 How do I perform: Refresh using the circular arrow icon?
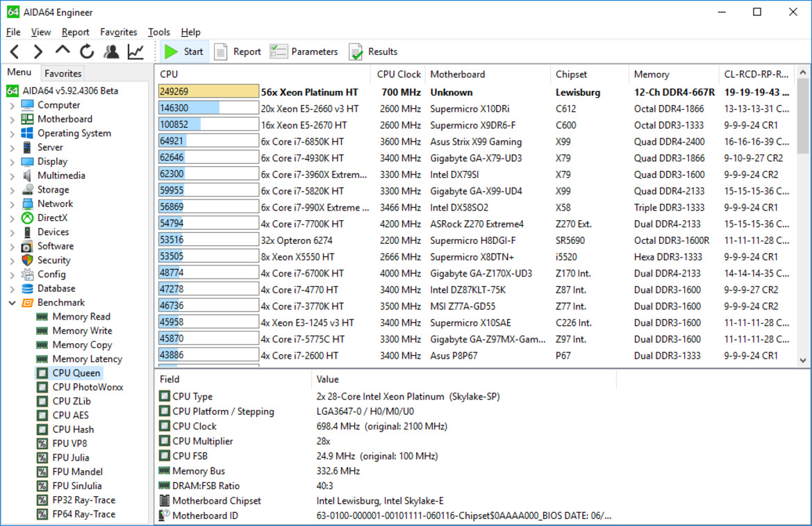(x=87, y=51)
